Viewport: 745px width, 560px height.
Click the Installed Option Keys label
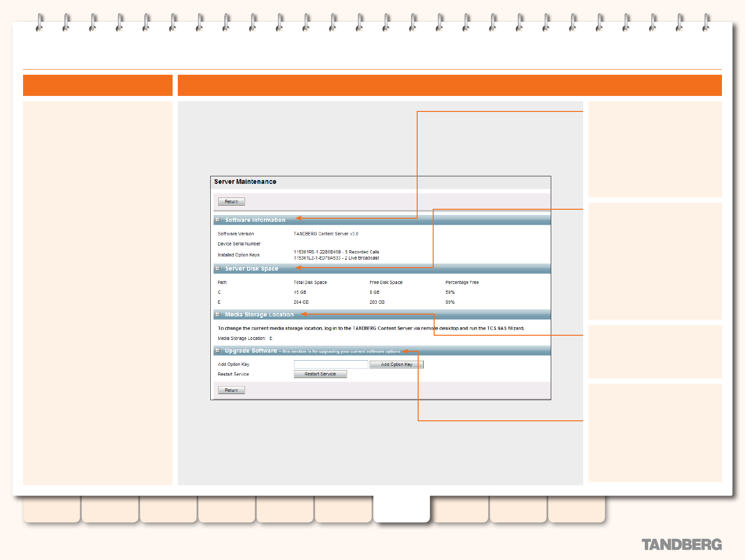click(238, 255)
